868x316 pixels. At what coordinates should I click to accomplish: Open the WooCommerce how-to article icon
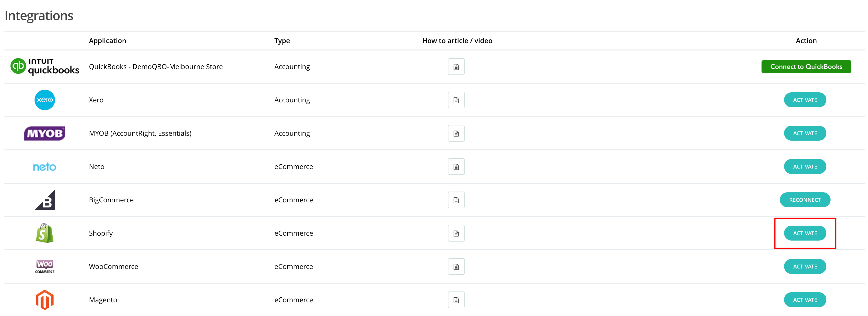456,267
